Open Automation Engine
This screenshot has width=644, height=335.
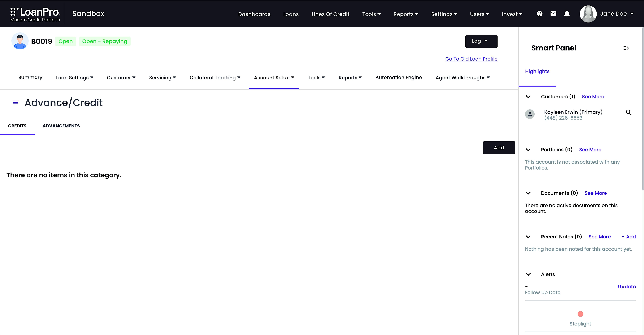[398, 78]
